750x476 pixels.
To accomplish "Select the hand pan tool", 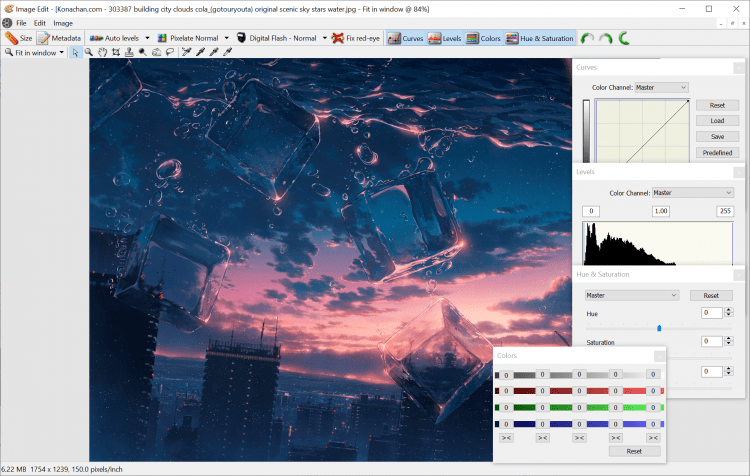I will pos(102,52).
